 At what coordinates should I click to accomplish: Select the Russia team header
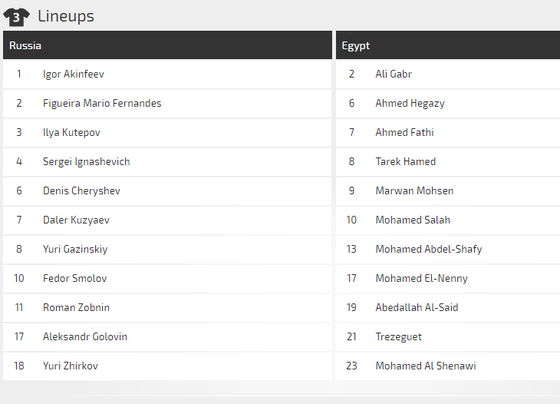167,45
